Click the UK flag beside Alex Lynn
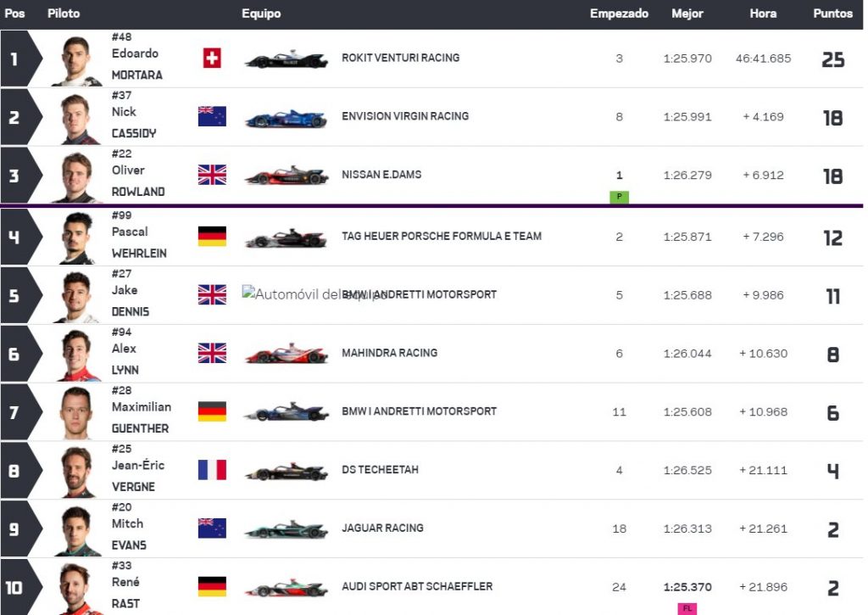868x615 pixels. point(212,353)
